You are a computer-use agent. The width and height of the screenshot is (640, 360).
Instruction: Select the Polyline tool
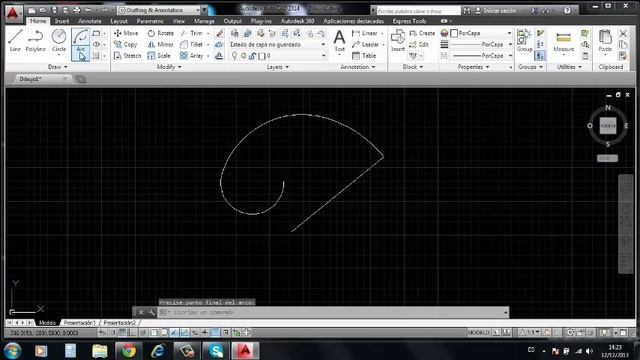[36, 40]
